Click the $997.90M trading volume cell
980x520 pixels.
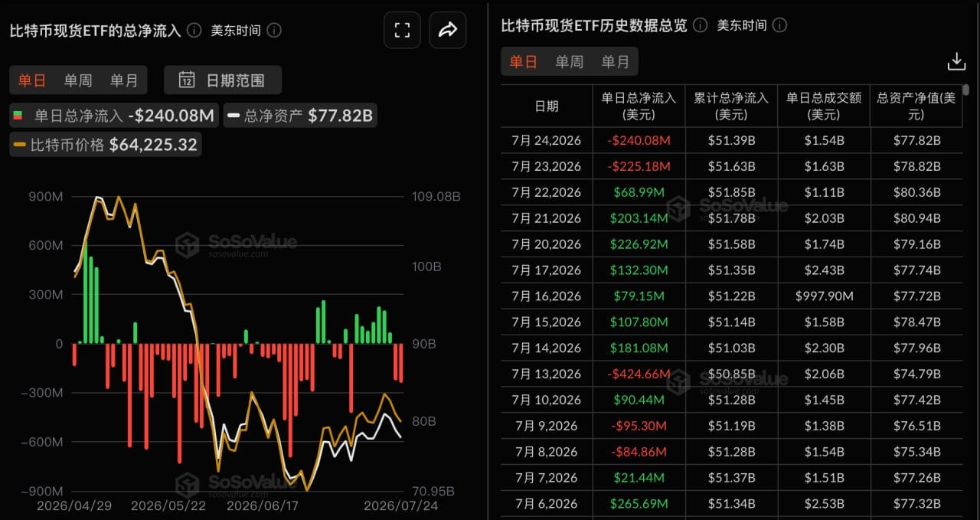(824, 296)
